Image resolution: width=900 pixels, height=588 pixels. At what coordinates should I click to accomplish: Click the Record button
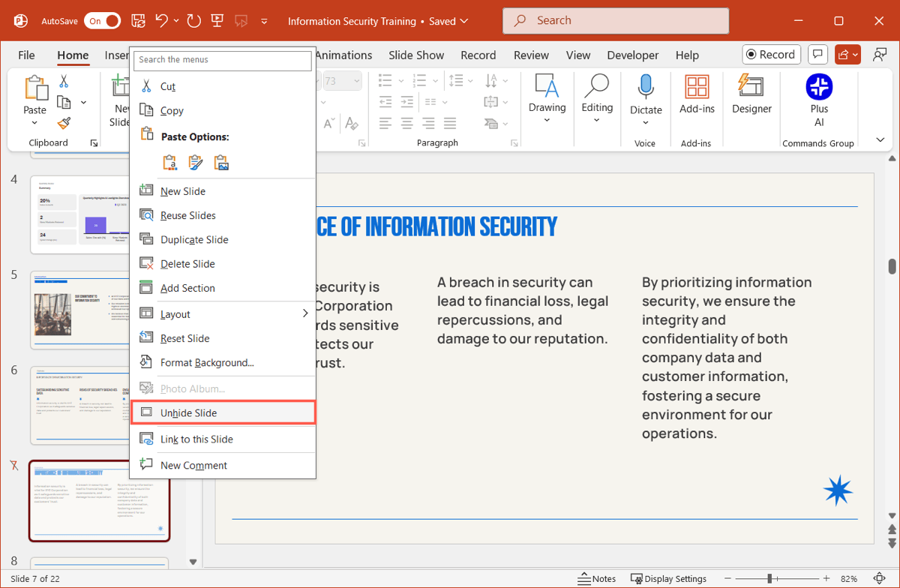[769, 55]
